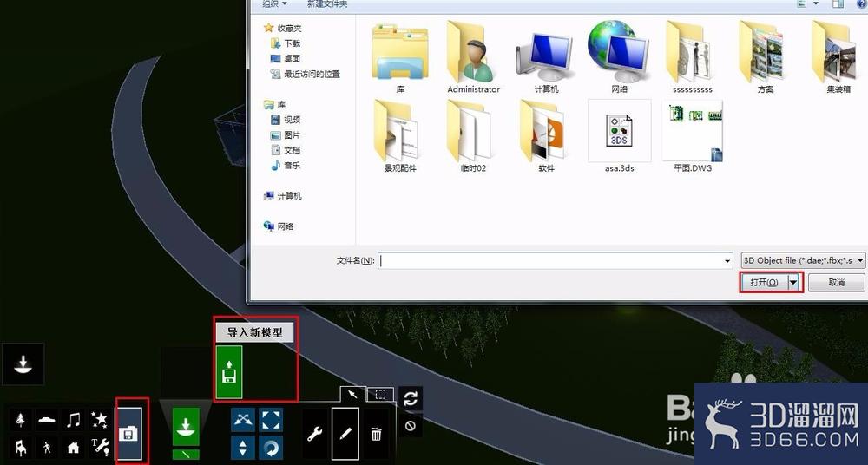Screen dimensions: 868x465
Task: Select 下载 in the navigation pane
Action: pyautogui.click(x=286, y=43)
